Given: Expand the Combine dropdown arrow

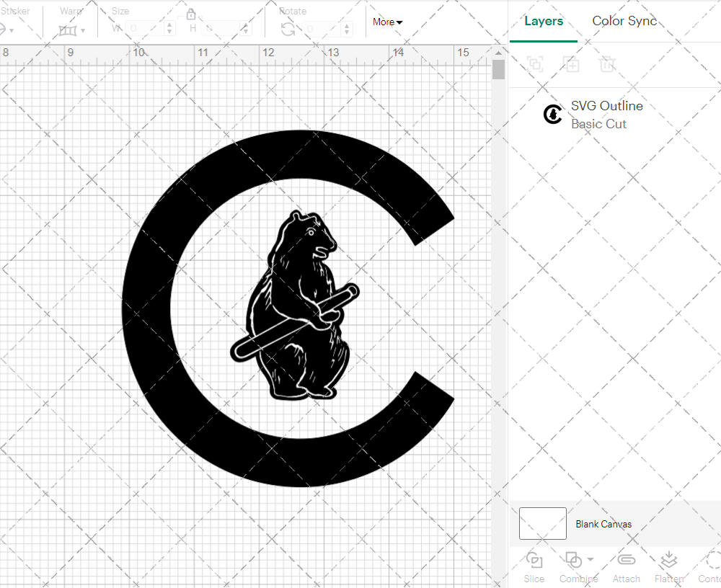Looking at the screenshot, I should 590,560.
